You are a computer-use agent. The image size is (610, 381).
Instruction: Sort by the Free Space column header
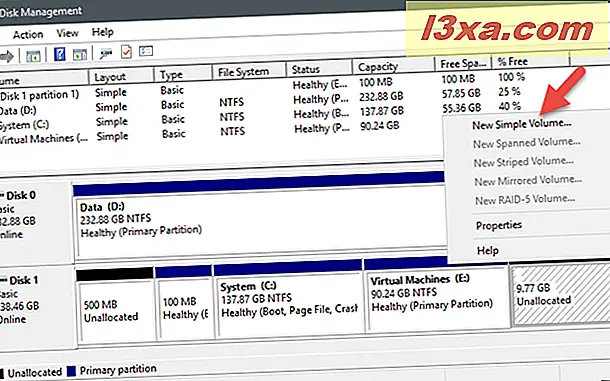463,63
